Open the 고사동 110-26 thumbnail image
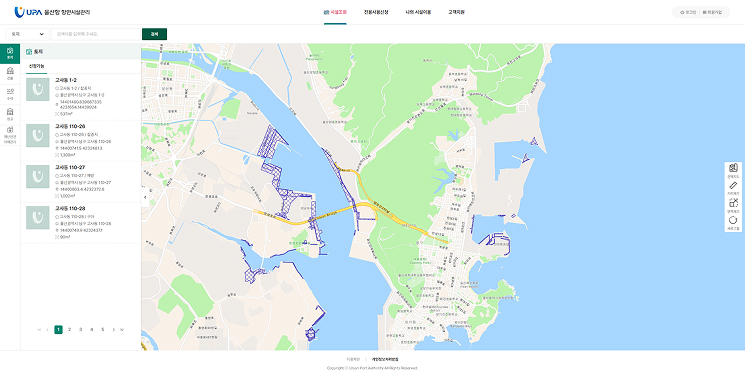 tap(38, 135)
